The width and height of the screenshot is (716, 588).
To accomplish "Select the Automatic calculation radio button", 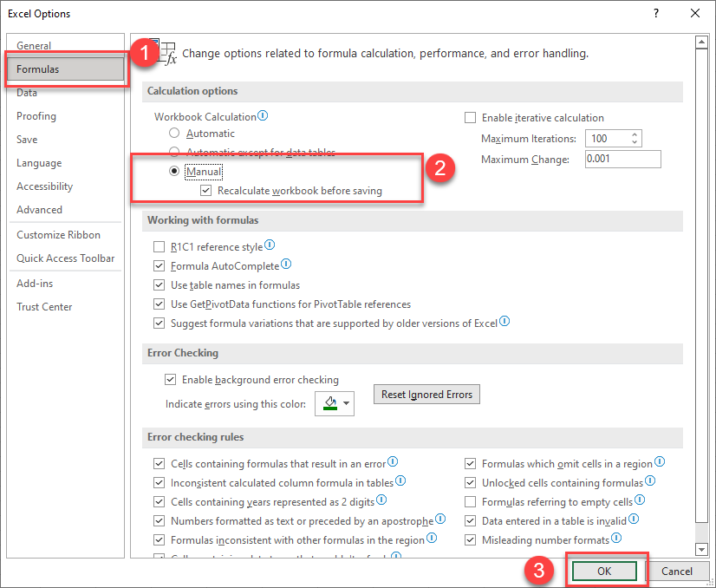I will point(174,133).
